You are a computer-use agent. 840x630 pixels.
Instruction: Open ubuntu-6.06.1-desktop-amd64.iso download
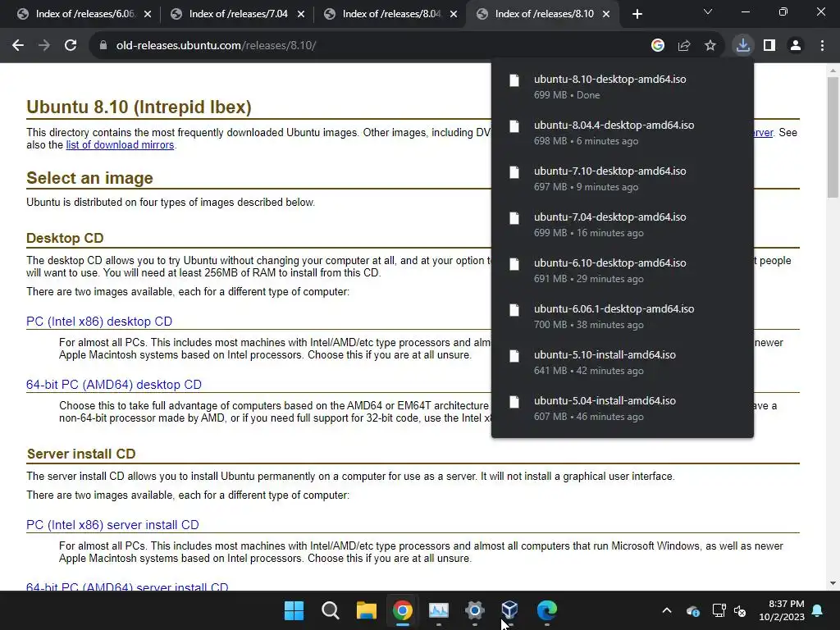pos(622,317)
